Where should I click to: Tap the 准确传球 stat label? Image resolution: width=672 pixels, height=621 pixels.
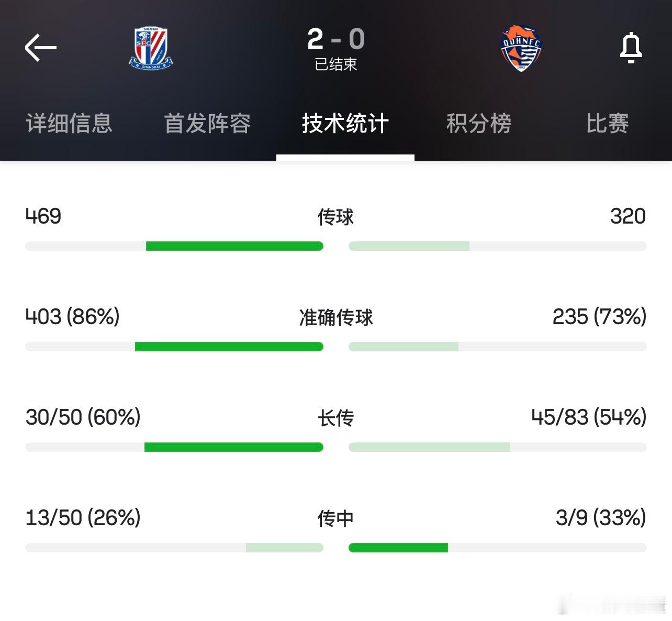click(336, 317)
